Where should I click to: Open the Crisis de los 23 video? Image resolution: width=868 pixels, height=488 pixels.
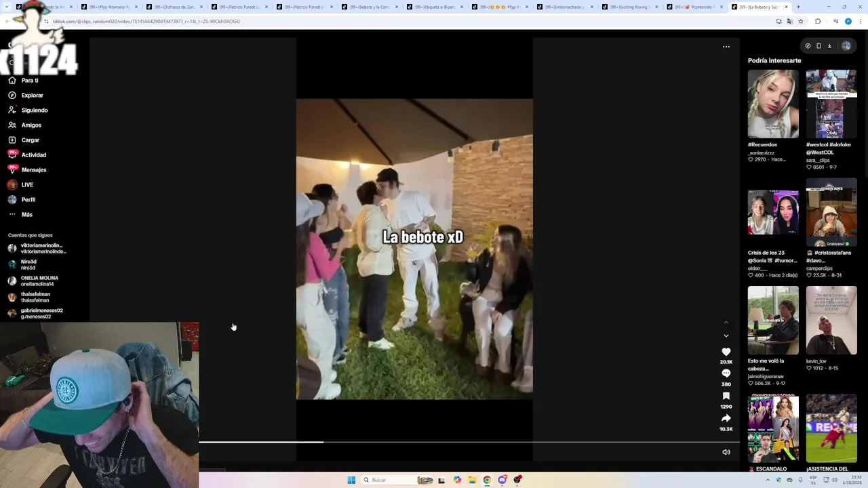(773, 212)
